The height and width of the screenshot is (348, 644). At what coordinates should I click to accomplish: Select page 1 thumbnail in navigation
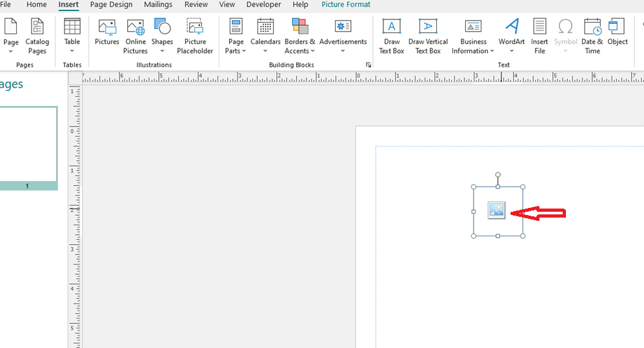click(x=28, y=148)
